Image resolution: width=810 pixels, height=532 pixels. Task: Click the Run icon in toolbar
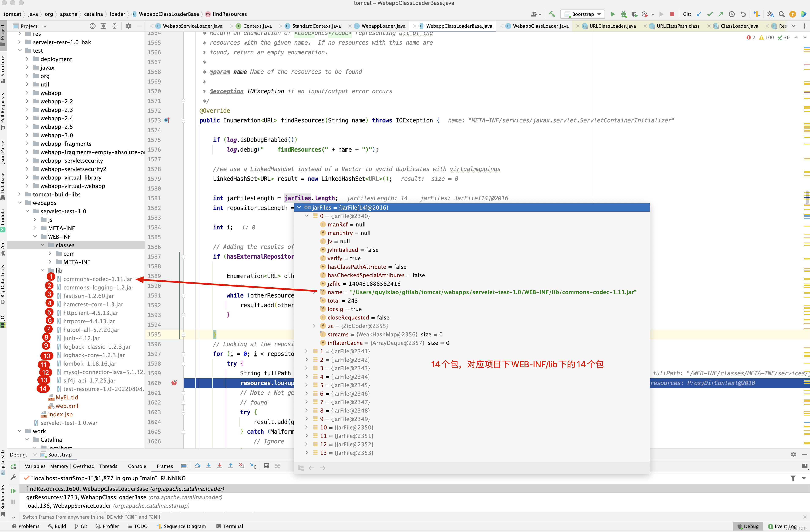612,14
